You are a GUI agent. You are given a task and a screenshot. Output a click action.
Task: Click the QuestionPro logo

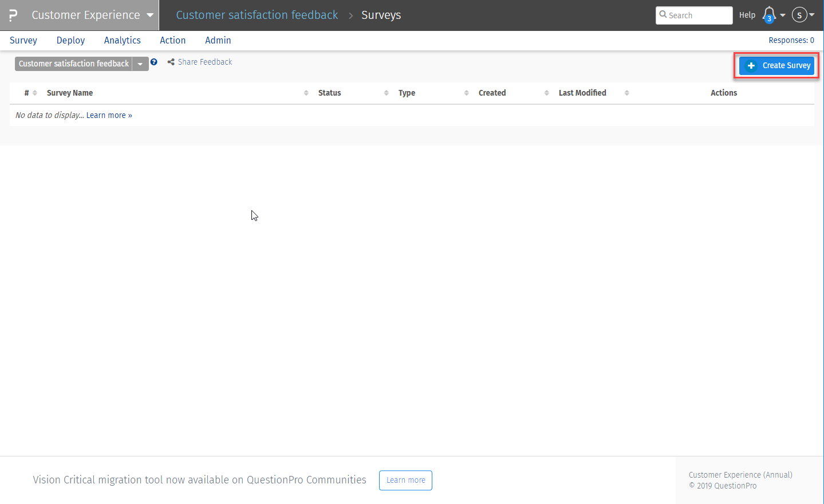(x=11, y=15)
